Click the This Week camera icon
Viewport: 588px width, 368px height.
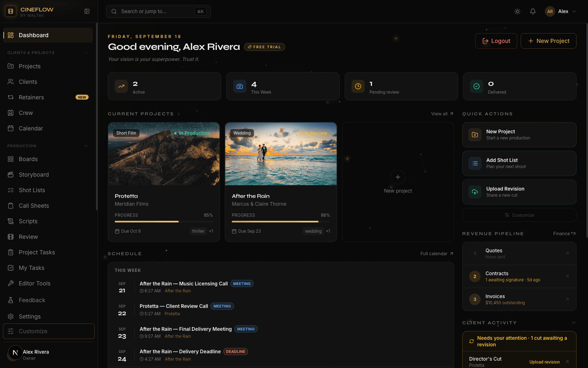pyautogui.click(x=240, y=86)
